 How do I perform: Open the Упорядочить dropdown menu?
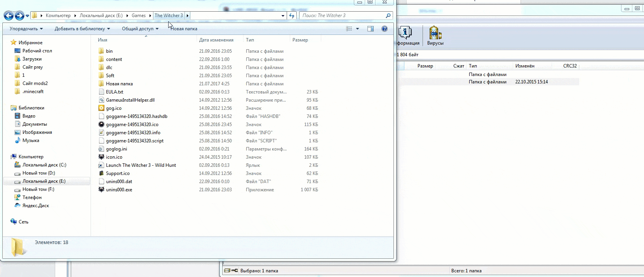coord(26,29)
